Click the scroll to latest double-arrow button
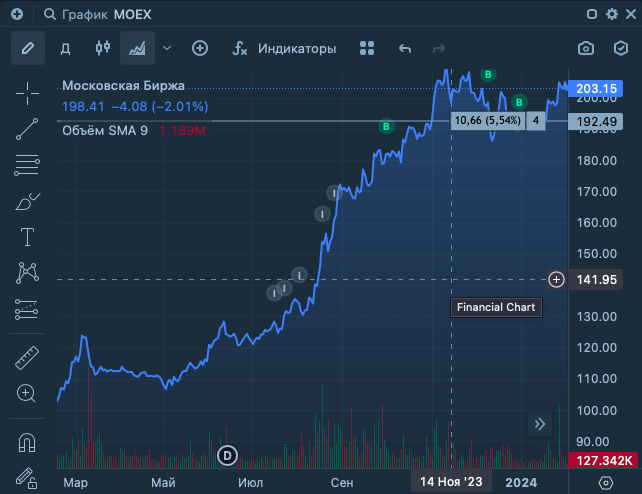The image size is (642, 494). [540, 424]
